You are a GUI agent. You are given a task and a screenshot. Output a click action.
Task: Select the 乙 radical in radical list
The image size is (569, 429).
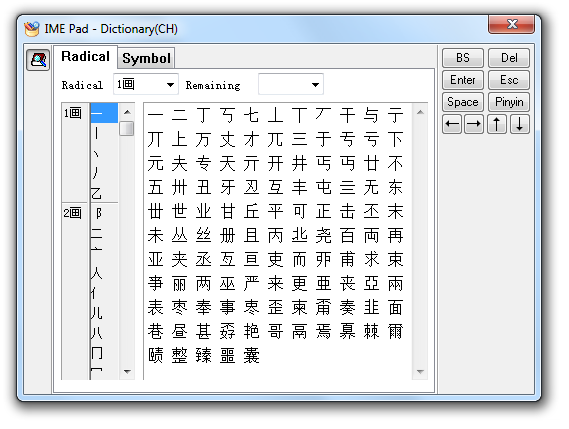pyautogui.click(x=97, y=193)
